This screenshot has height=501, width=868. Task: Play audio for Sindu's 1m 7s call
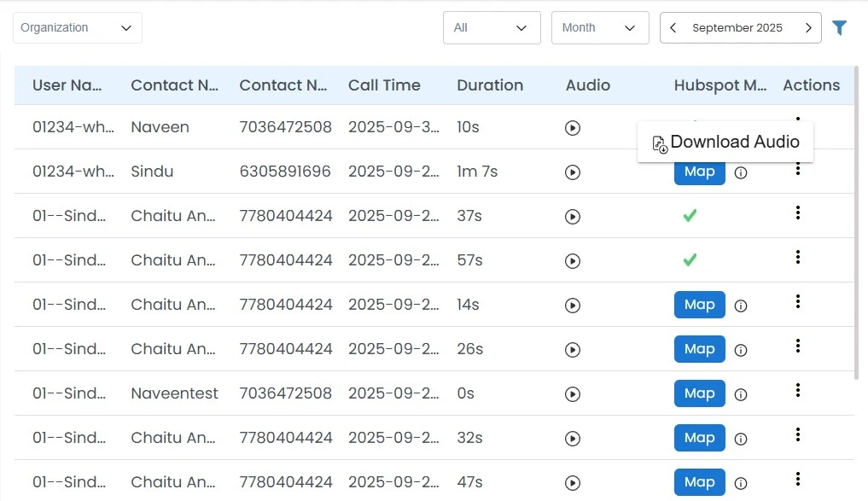pyautogui.click(x=572, y=172)
